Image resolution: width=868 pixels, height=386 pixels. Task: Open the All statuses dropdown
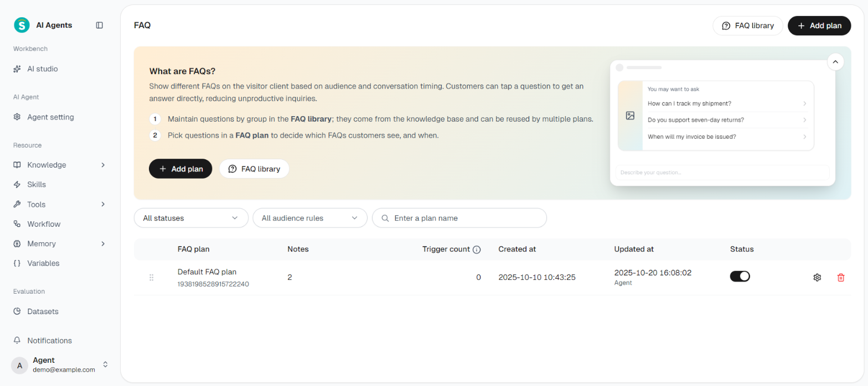click(x=191, y=218)
